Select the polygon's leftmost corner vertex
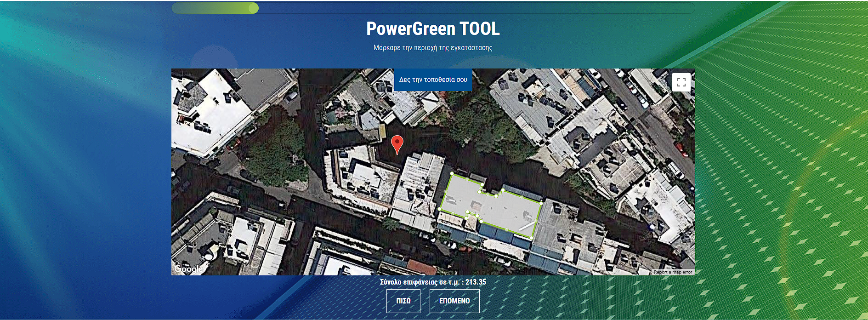The width and height of the screenshot is (868, 320). (440, 209)
